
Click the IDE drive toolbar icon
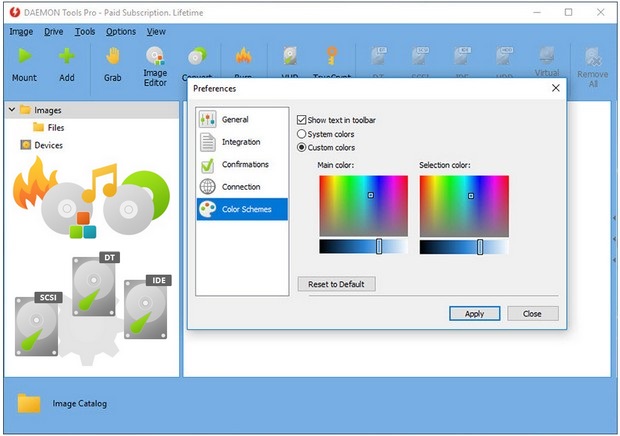[462, 56]
